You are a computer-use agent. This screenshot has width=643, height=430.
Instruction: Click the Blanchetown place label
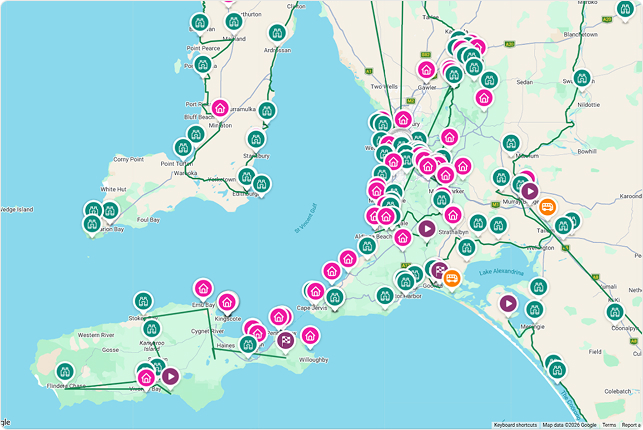pos(580,34)
